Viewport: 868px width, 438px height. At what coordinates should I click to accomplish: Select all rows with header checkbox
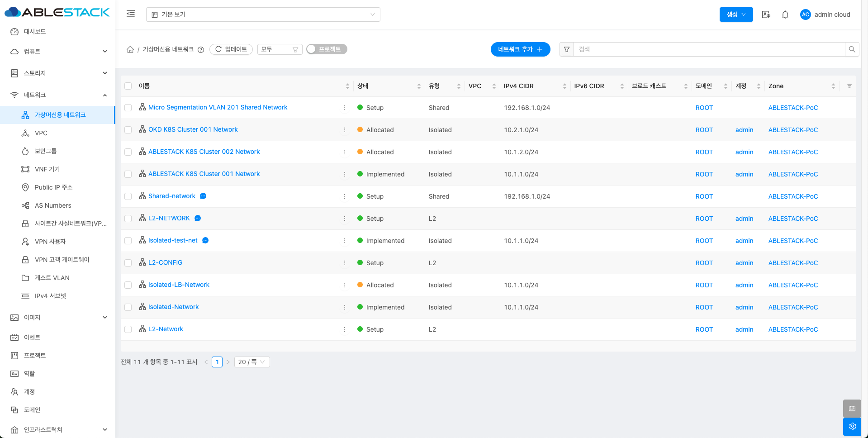(x=128, y=86)
